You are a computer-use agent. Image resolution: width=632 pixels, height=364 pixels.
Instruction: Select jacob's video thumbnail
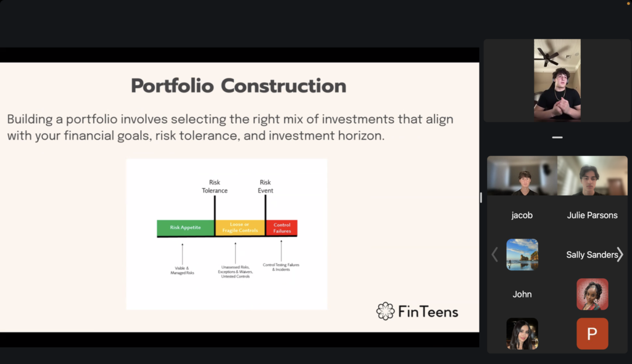pos(522,176)
